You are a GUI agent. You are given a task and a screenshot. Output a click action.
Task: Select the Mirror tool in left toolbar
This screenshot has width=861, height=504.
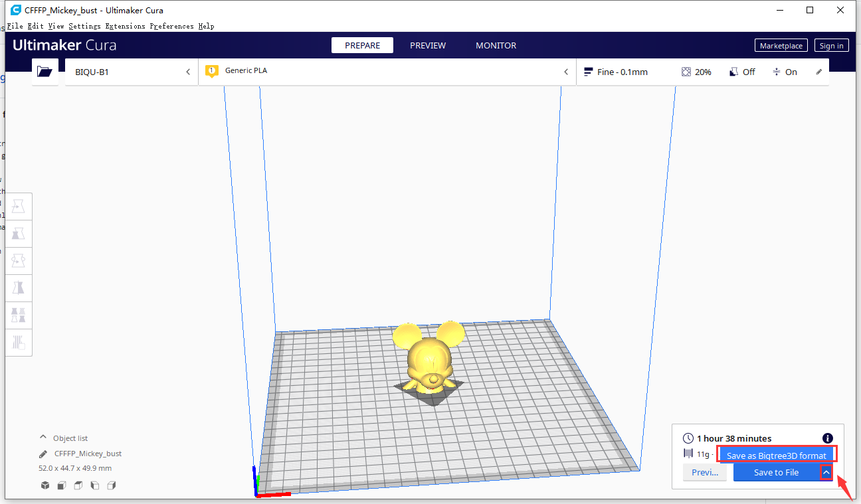(19, 288)
